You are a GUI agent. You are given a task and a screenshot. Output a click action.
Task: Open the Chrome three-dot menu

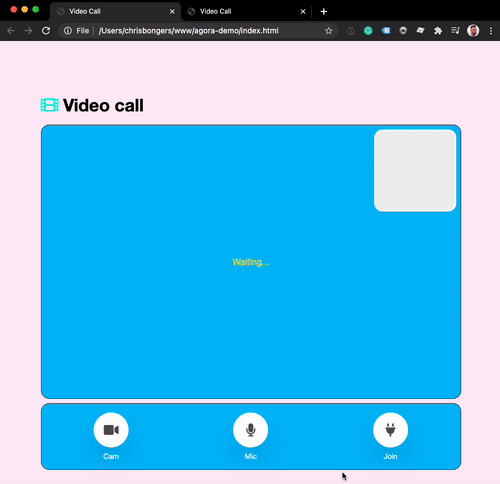coord(491,31)
